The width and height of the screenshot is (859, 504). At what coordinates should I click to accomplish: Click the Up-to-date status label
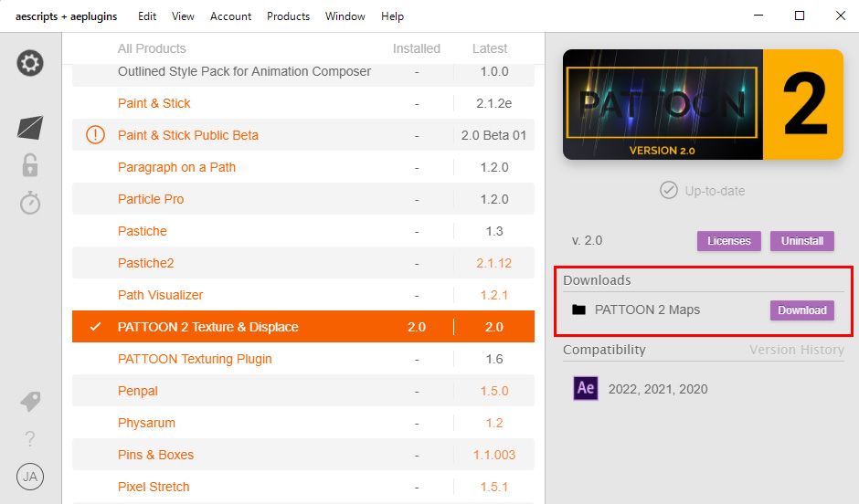click(715, 191)
